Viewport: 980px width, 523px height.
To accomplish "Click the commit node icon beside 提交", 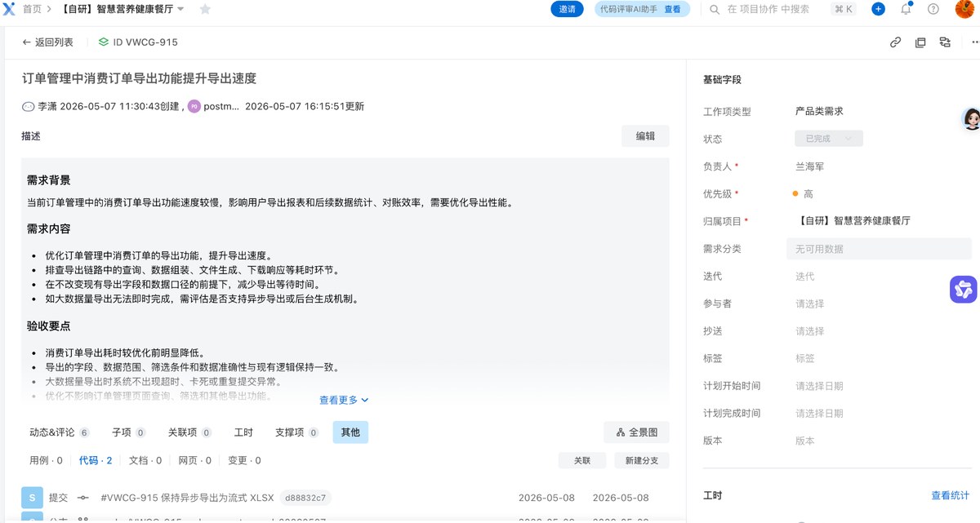I will [x=82, y=498].
